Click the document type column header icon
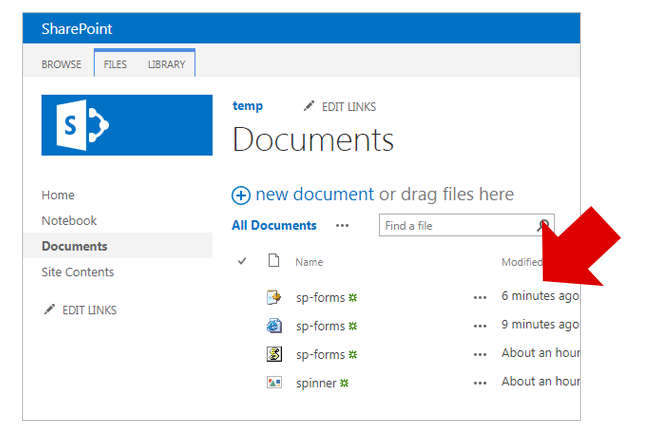This screenshot has width=666, height=443. 274,260
